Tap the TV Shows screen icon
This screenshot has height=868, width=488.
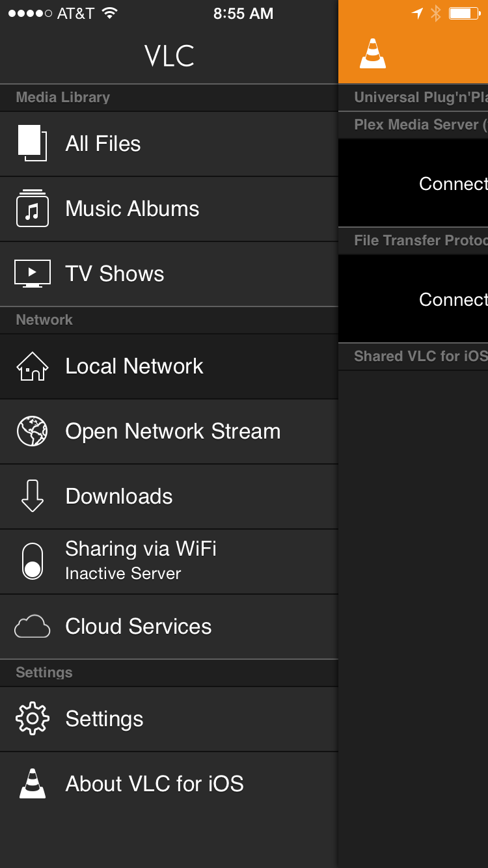coord(32,274)
